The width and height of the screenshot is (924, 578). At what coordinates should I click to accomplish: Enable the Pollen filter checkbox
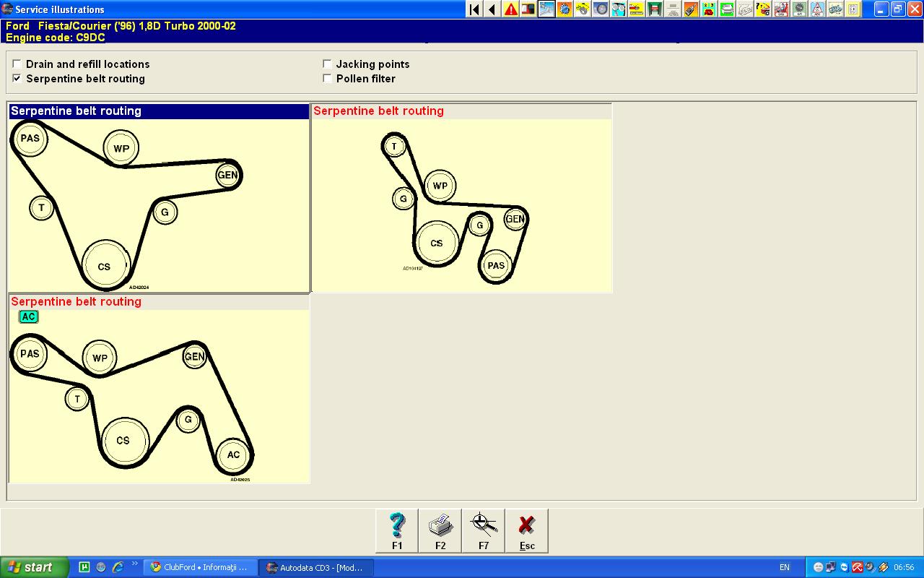(327, 79)
